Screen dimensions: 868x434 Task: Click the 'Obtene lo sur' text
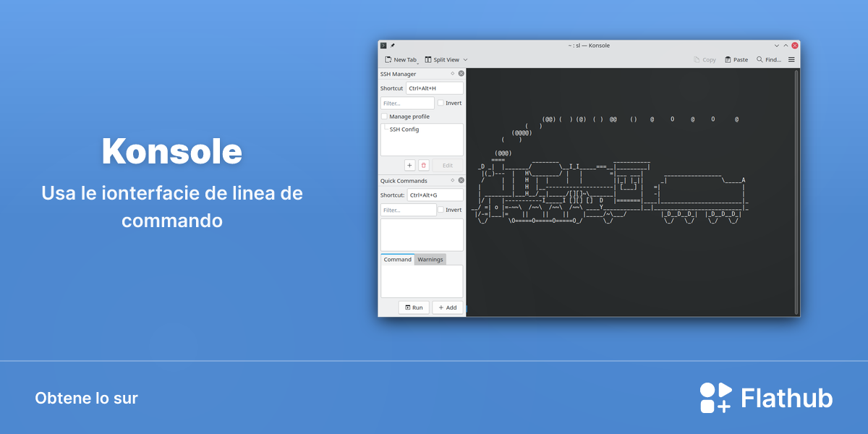86,398
